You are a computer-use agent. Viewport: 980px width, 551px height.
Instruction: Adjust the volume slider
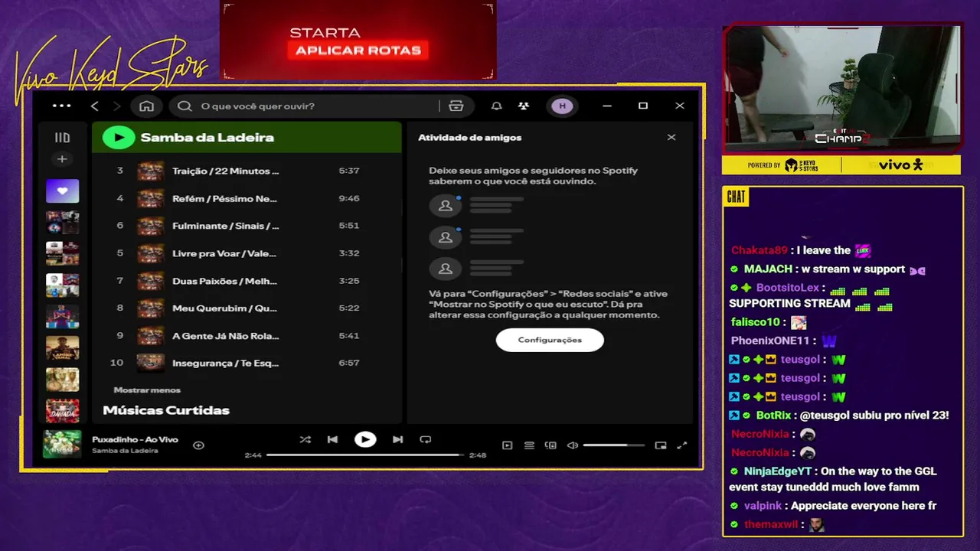[613, 445]
